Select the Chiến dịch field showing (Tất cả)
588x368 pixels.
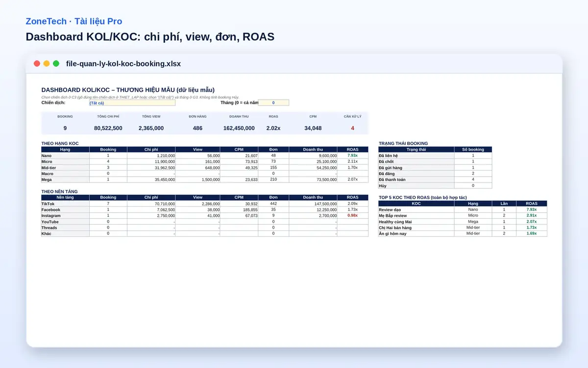pyautogui.click(x=132, y=103)
